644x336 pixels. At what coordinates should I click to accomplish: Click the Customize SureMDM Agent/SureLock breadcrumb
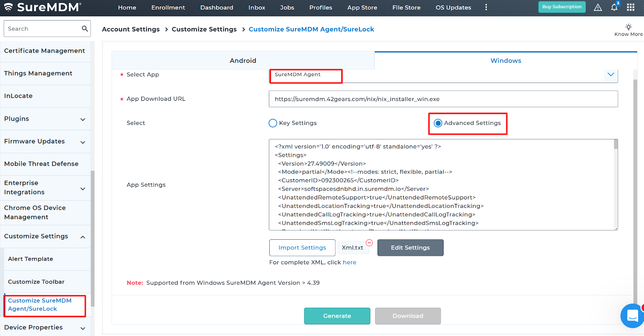(312, 29)
